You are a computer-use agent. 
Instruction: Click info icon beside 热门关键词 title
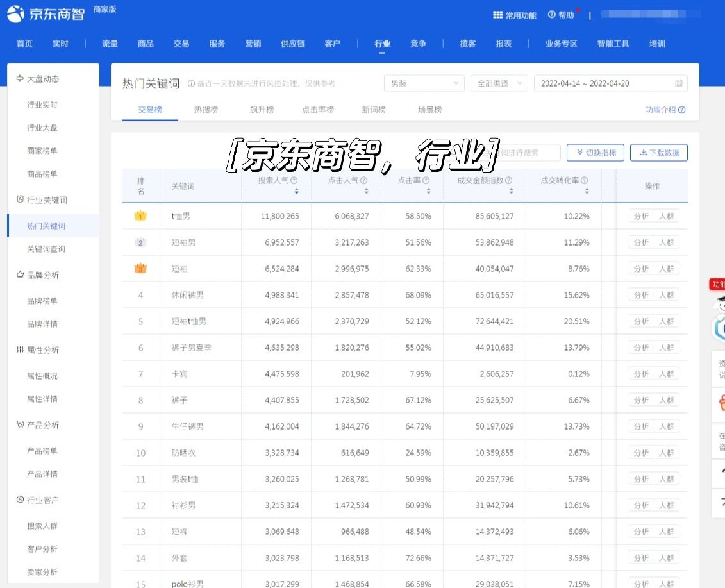point(191,84)
